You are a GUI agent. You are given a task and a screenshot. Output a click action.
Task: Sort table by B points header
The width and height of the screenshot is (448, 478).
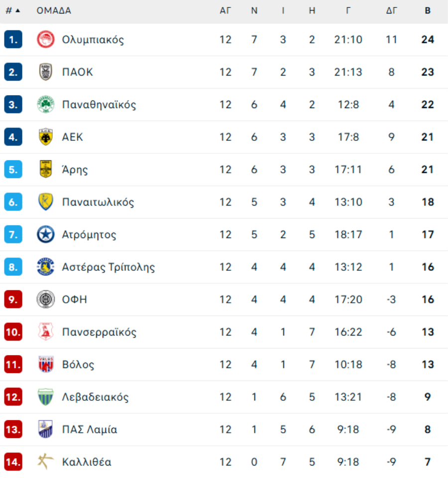(428, 10)
